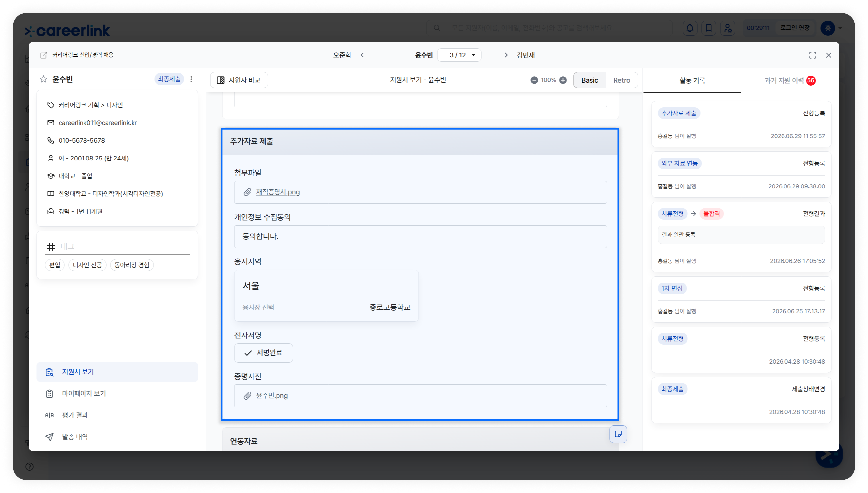Expand the modal to fullscreen
Image resolution: width=868 pixels, height=493 pixels.
[813, 55]
